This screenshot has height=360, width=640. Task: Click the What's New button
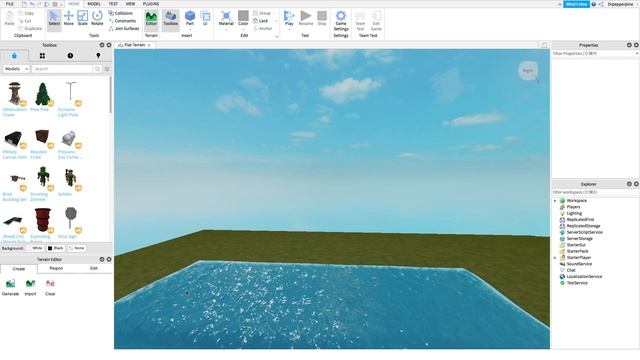(576, 4)
